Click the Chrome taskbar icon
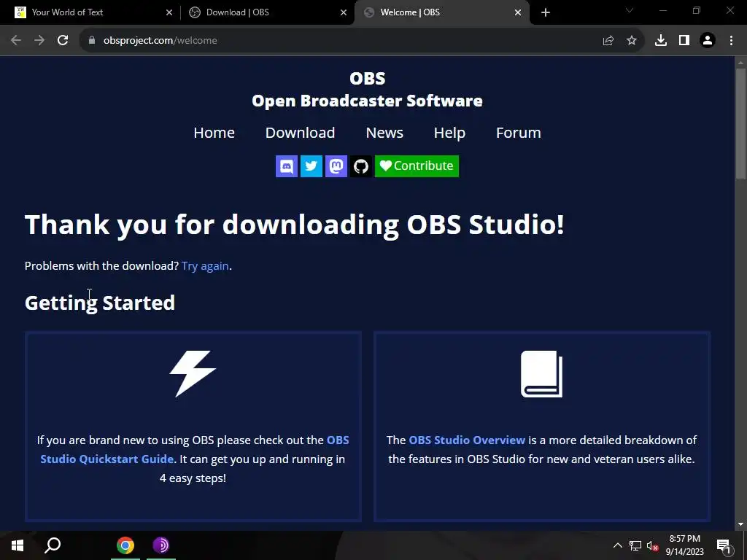The width and height of the screenshot is (747, 560). [125, 545]
